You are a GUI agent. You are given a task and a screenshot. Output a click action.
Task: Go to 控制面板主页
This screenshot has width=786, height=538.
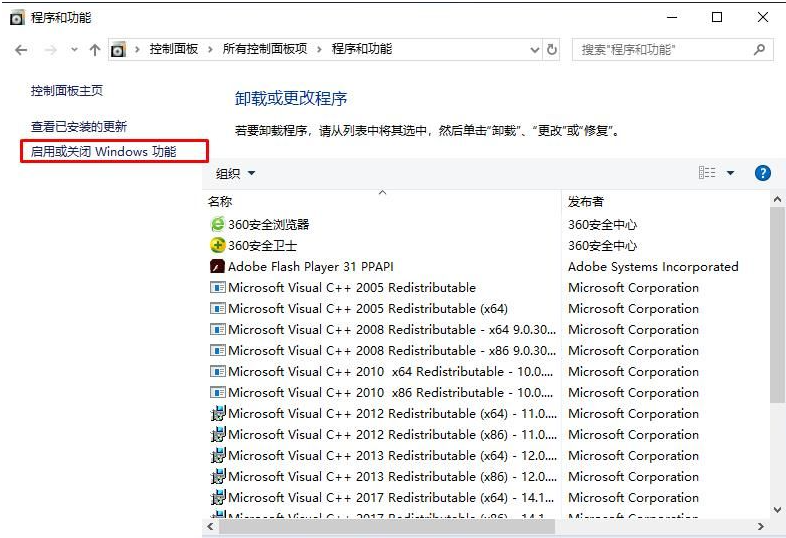[x=67, y=91]
